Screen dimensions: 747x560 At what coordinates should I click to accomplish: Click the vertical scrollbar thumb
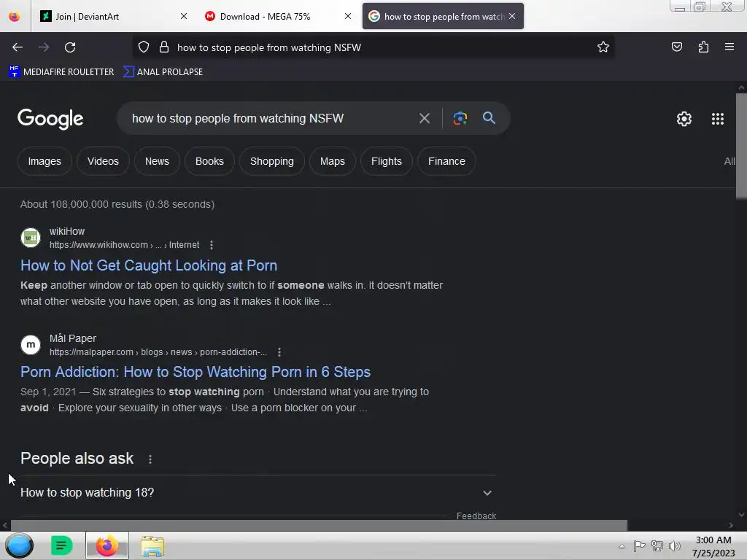741,146
